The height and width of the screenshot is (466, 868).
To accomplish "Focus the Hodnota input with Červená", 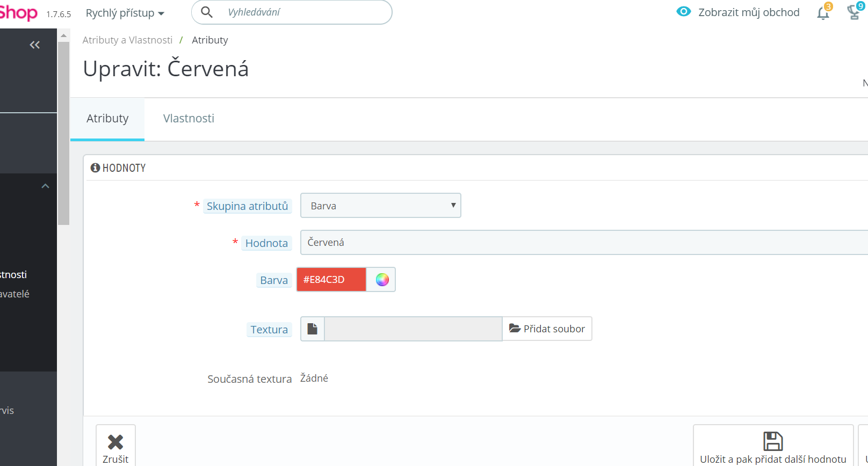I will pyautogui.click(x=584, y=243).
